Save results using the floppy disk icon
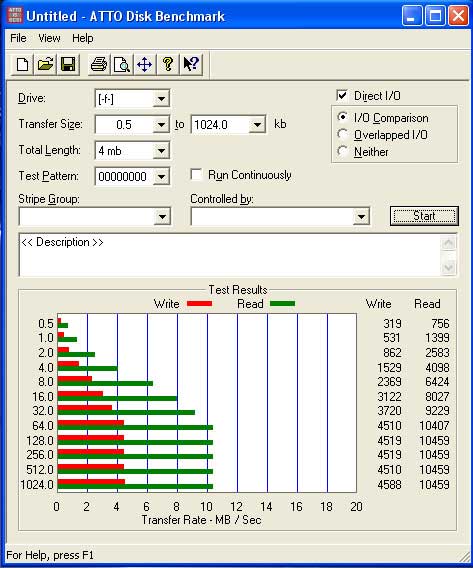Viewport: 473px width, 568px height. [x=68, y=64]
